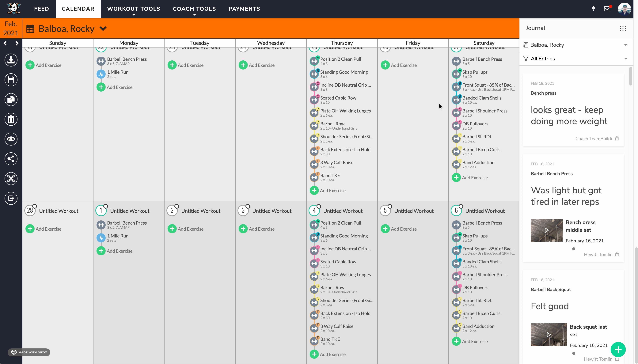Select day 3 circle checkbox
Image resolution: width=638 pixels, height=364 pixels.
pos(248,206)
